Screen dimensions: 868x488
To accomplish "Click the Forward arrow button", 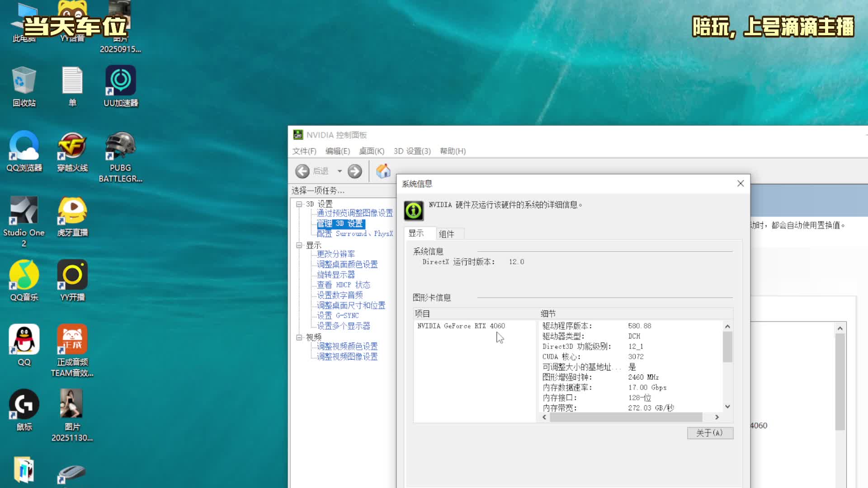I will pyautogui.click(x=355, y=171).
